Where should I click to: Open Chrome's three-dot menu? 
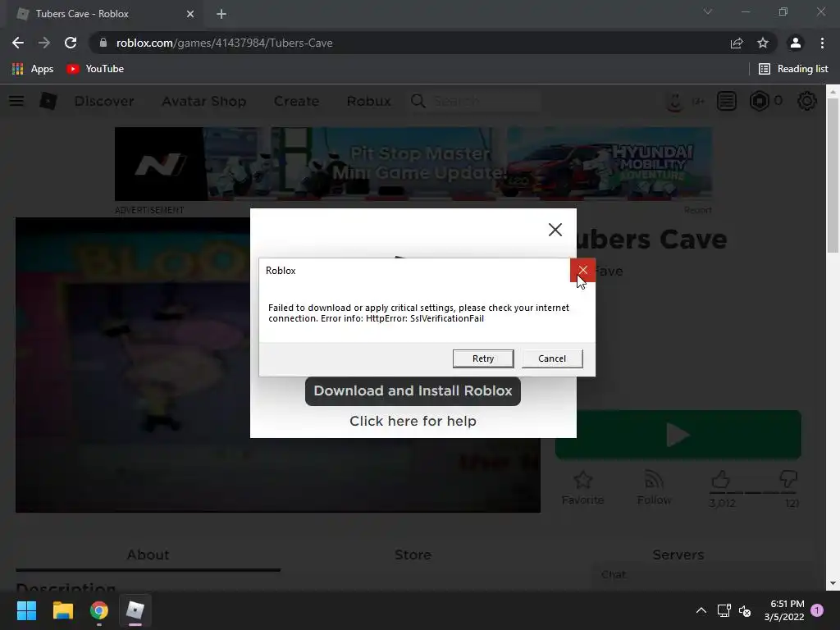822,43
